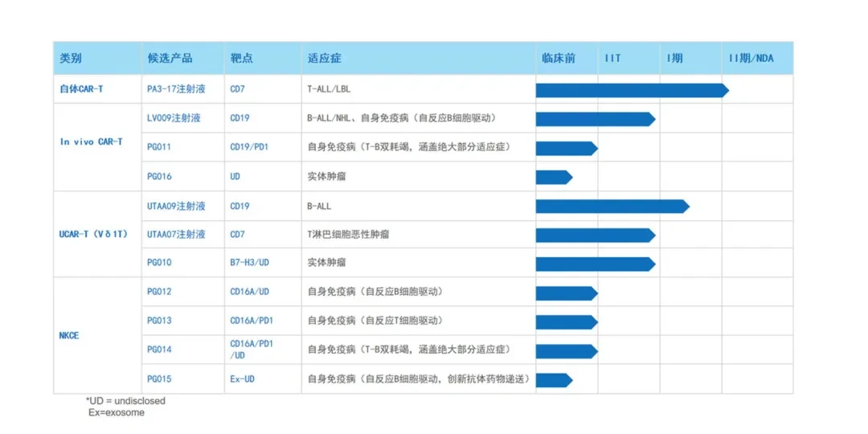
Task: Click the PG010 progress bar
Action: pos(596,264)
